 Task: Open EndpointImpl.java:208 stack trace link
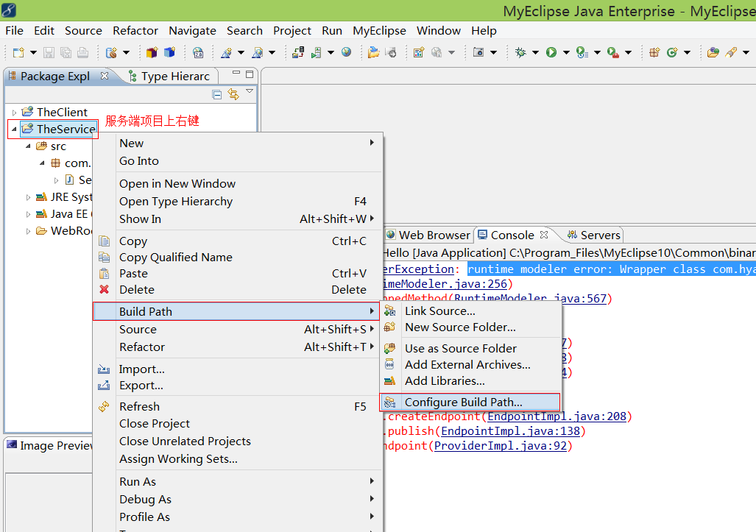557,416
